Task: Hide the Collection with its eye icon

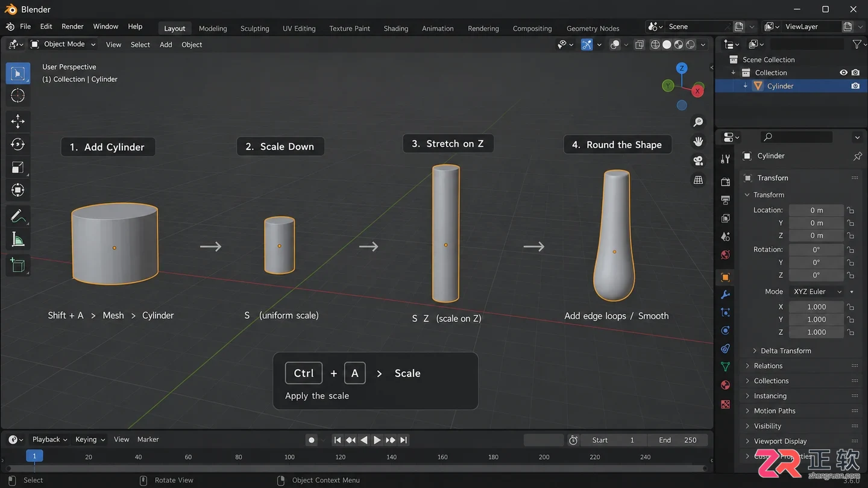Action: coord(844,73)
